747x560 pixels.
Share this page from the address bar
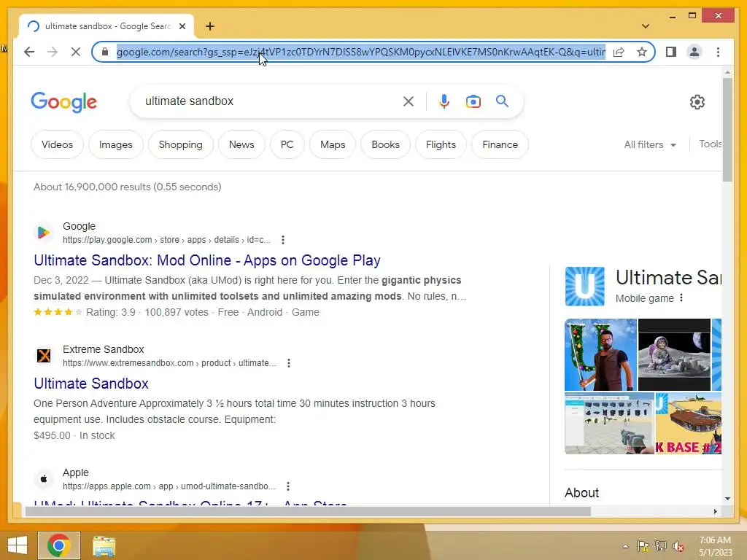pos(619,52)
